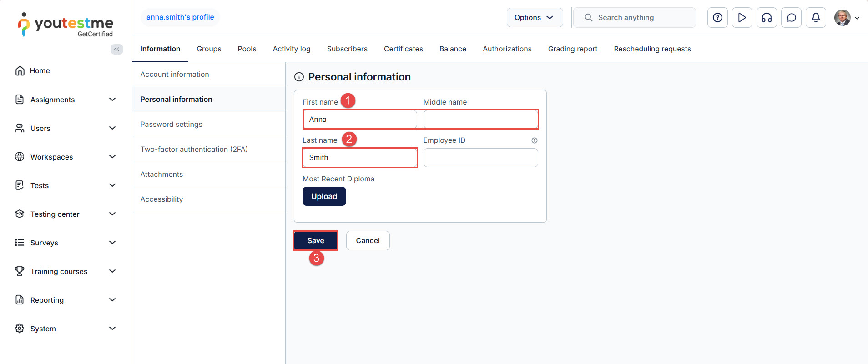Open the Activity log tab
This screenshot has height=364, width=868.
tap(291, 49)
